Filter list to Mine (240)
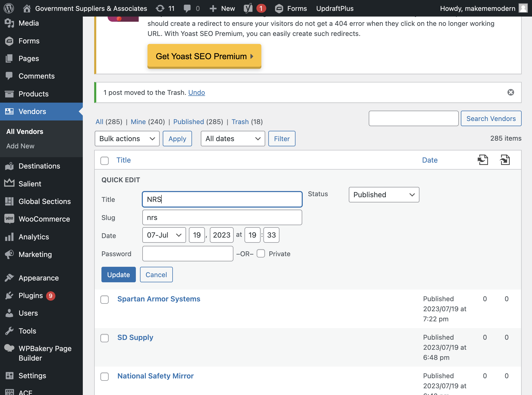 click(148, 122)
